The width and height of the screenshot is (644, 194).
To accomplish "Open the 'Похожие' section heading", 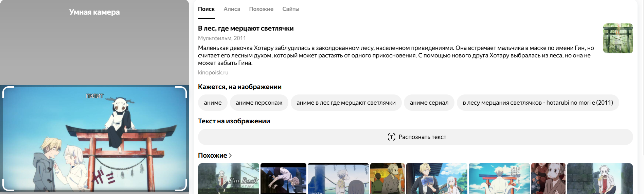I will point(212,155).
